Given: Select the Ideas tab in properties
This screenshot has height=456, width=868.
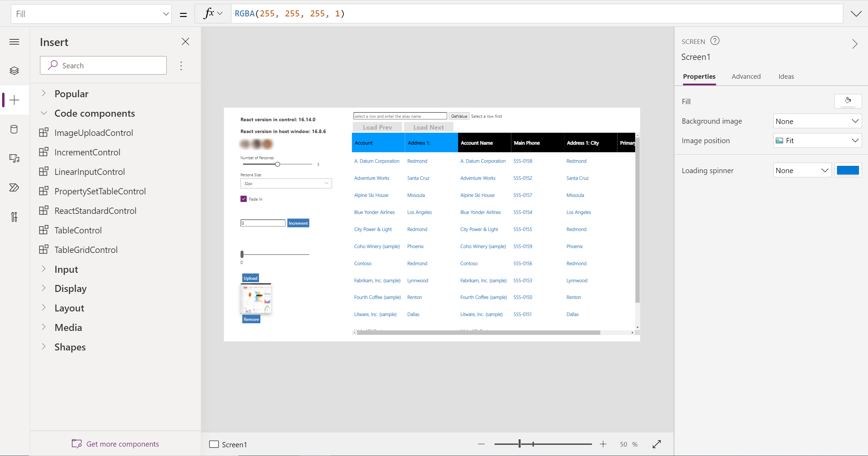Looking at the screenshot, I should (786, 76).
